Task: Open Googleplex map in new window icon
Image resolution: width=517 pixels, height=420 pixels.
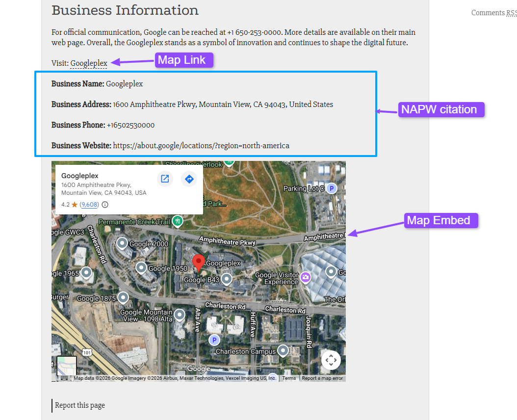Action: click(165, 179)
